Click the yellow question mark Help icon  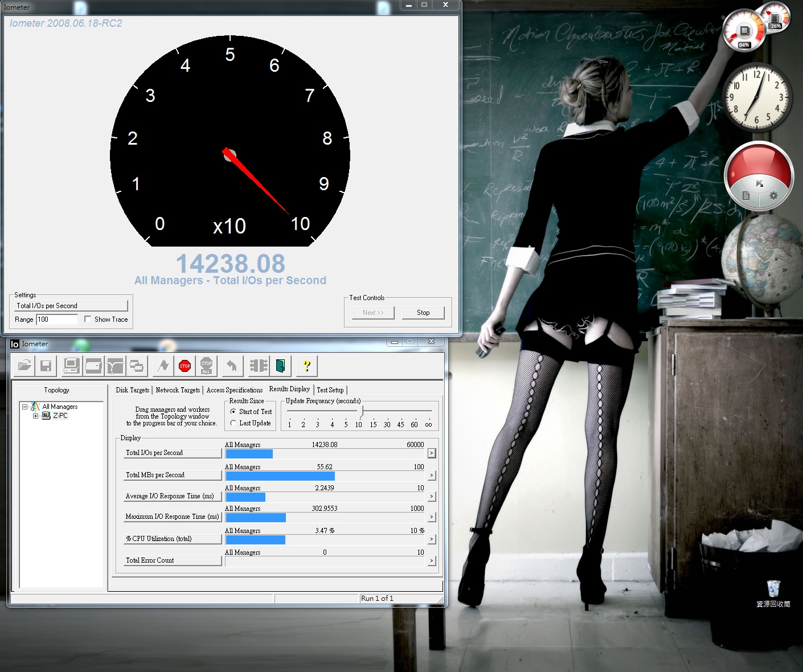click(306, 366)
